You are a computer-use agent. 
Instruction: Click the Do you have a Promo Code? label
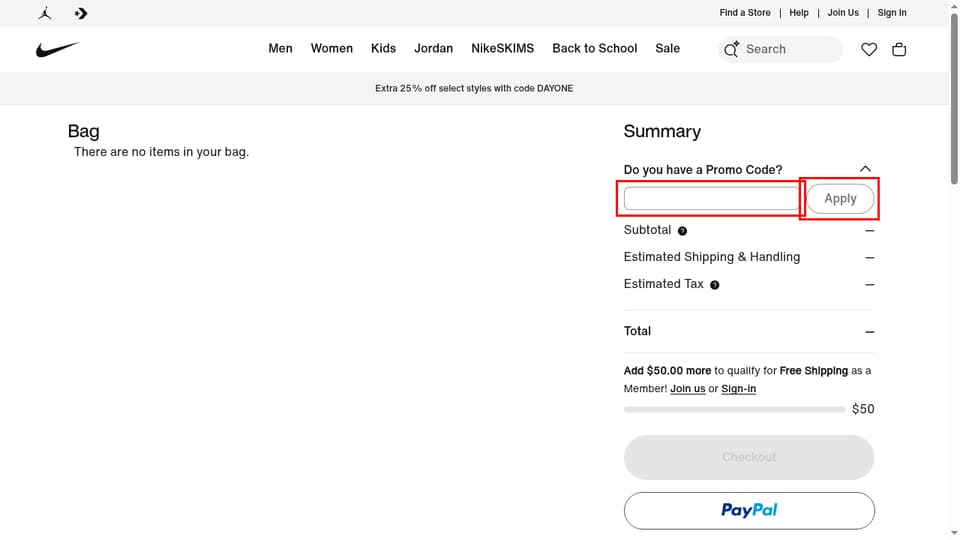click(x=703, y=170)
